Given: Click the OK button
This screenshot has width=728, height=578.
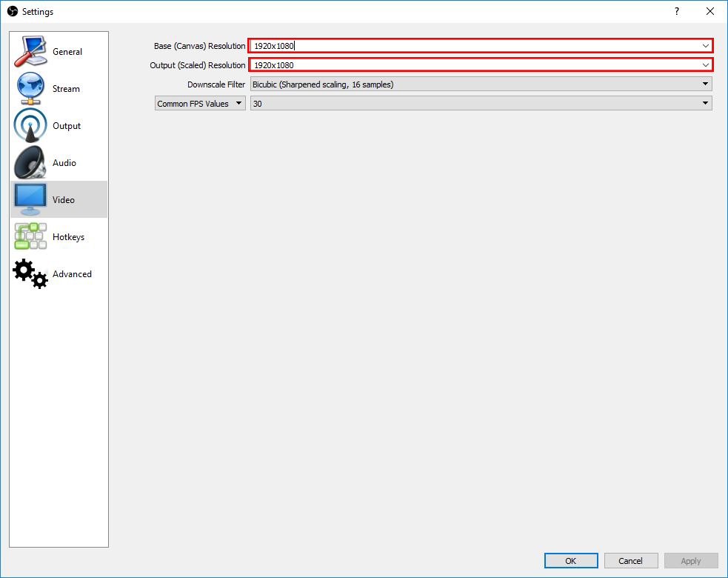Looking at the screenshot, I should [x=570, y=561].
